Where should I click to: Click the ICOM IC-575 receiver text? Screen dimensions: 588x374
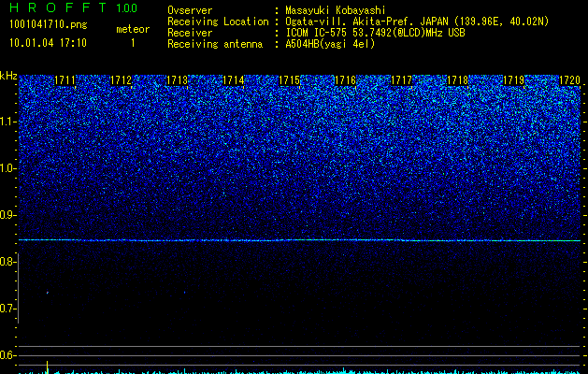point(375,33)
